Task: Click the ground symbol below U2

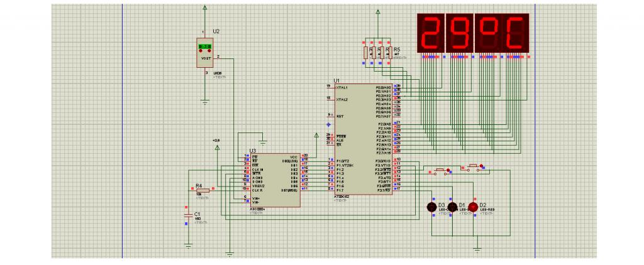Action: pos(205,102)
